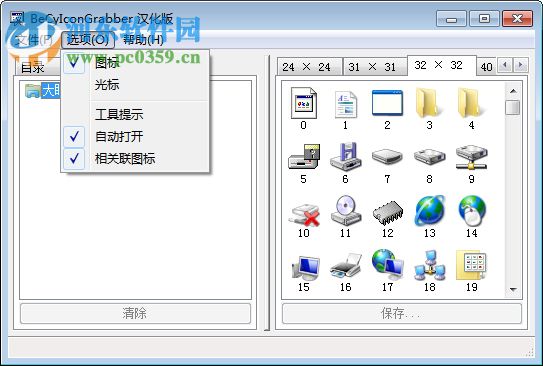Maximize the BeCyIconGrabber window
This screenshot has width=543, height=366.
point(484,19)
